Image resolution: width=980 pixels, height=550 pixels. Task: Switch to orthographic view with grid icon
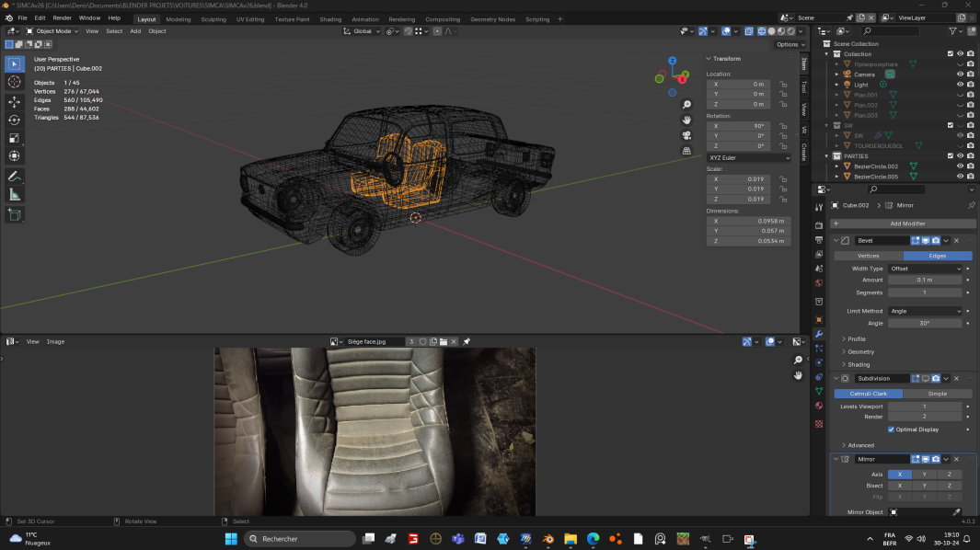[686, 151]
